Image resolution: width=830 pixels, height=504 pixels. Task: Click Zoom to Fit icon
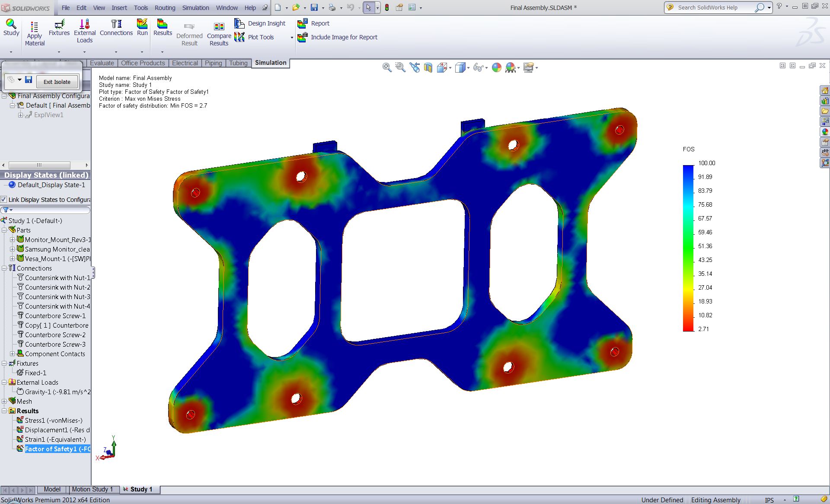tap(386, 67)
